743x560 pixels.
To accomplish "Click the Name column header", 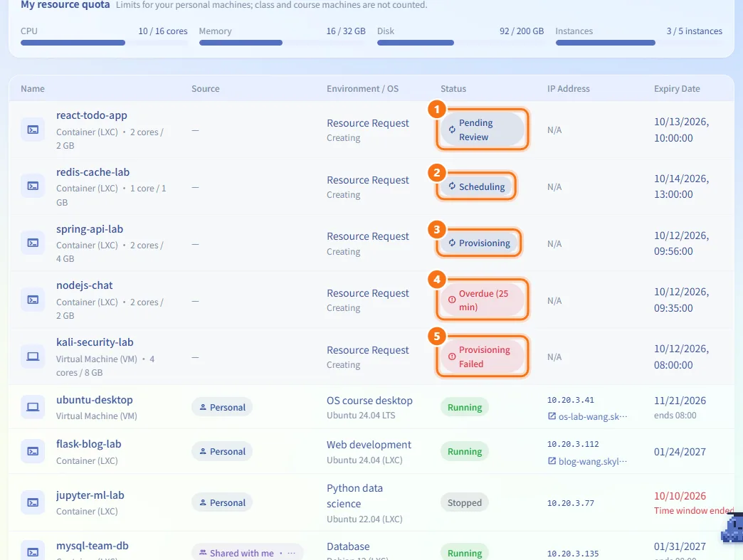I will point(33,89).
